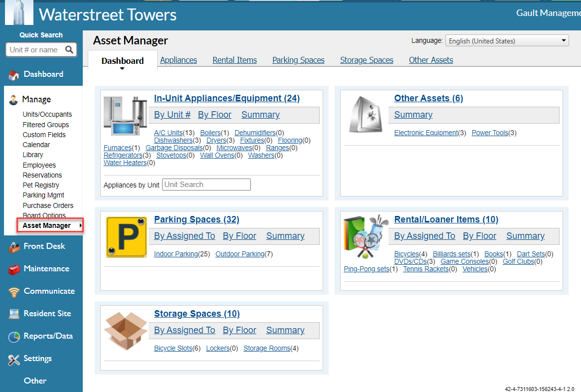Open the Refrigerators link
Image resolution: width=581 pixels, height=392 pixels.
pos(123,155)
